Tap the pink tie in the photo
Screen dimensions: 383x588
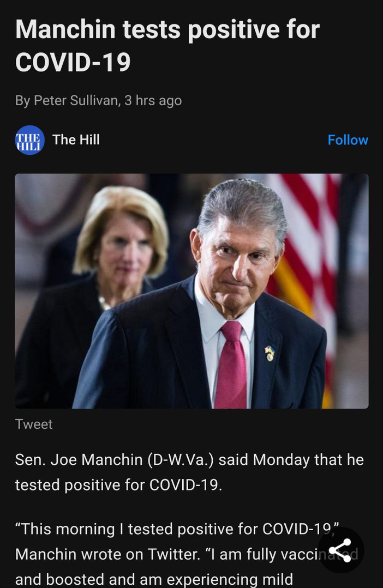pos(232,365)
